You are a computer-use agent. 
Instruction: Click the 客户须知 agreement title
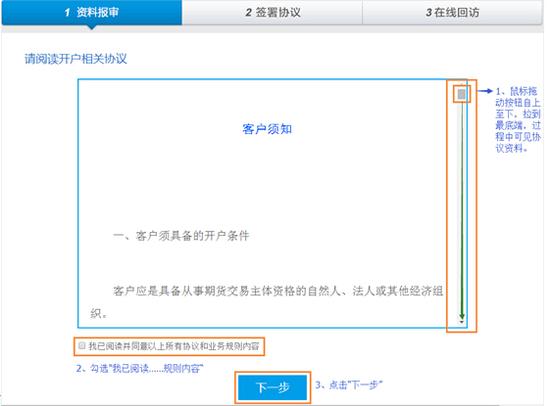coord(267,129)
